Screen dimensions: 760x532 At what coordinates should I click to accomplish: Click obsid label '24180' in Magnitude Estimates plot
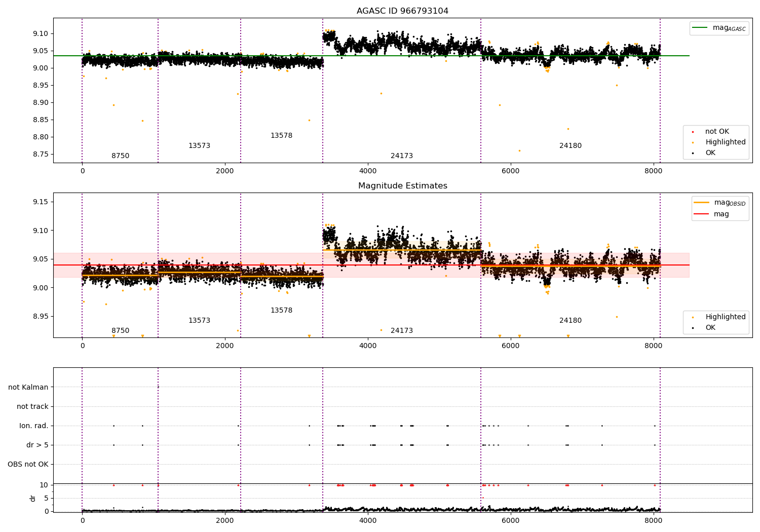point(571,321)
